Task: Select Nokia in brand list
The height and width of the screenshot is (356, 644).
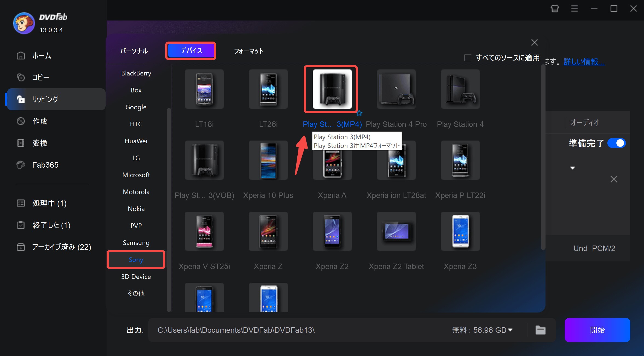Action: click(136, 209)
